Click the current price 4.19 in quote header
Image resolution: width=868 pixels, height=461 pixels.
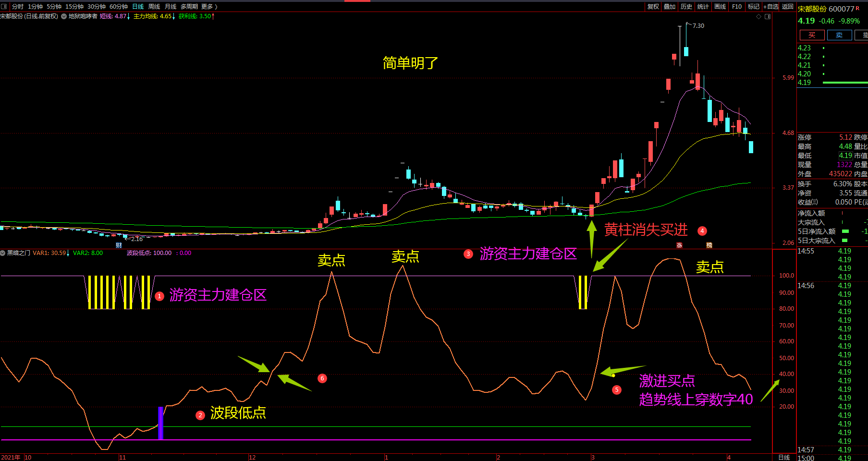807,21
